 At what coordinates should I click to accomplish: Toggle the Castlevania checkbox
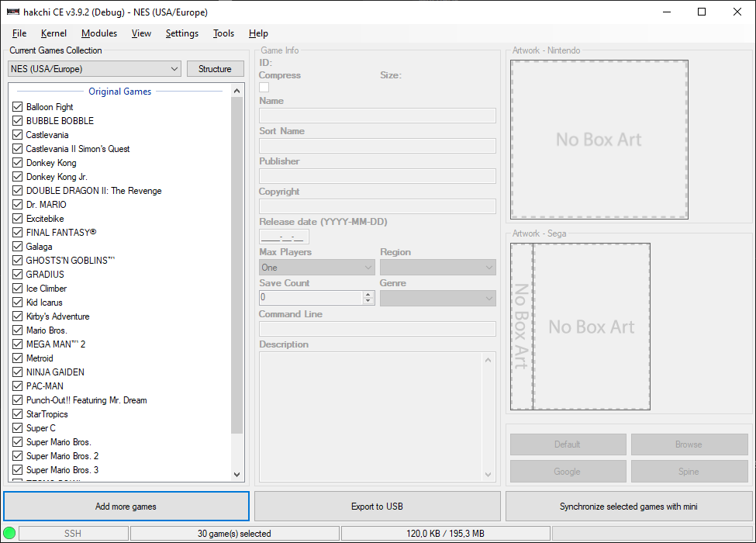tap(18, 134)
